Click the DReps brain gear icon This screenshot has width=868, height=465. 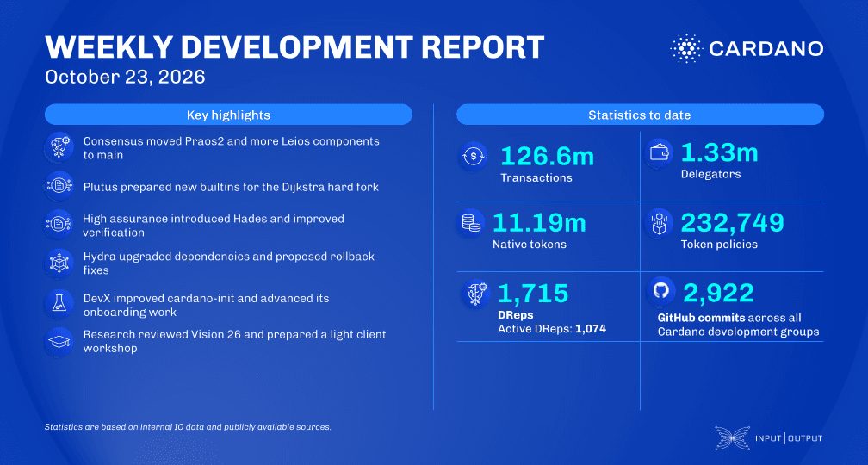pyautogui.click(x=475, y=294)
